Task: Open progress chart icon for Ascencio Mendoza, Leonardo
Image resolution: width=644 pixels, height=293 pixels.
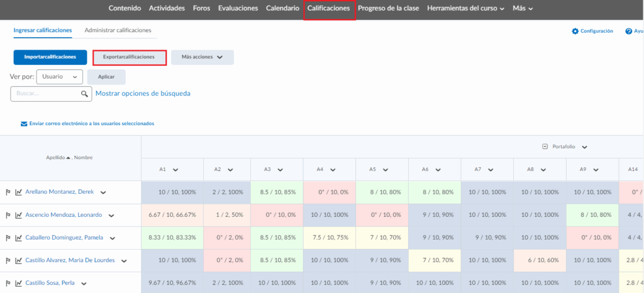Action: 18,215
